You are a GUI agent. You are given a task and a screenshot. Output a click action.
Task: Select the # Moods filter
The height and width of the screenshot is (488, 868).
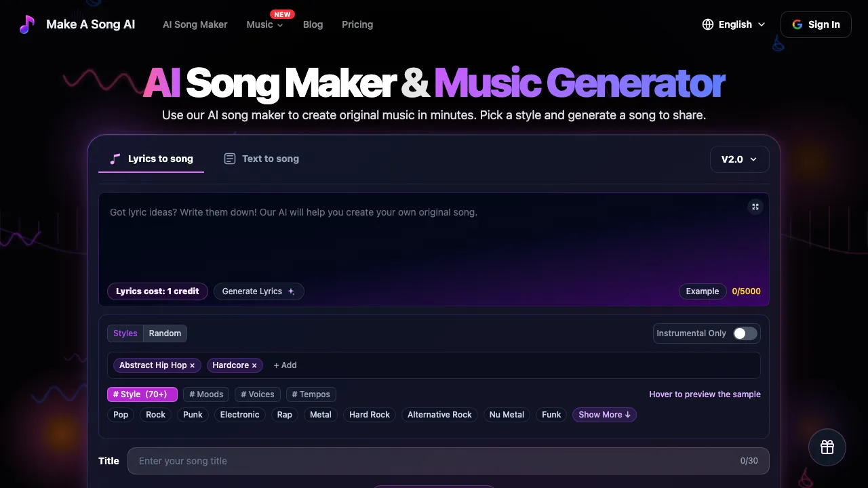[x=206, y=394]
